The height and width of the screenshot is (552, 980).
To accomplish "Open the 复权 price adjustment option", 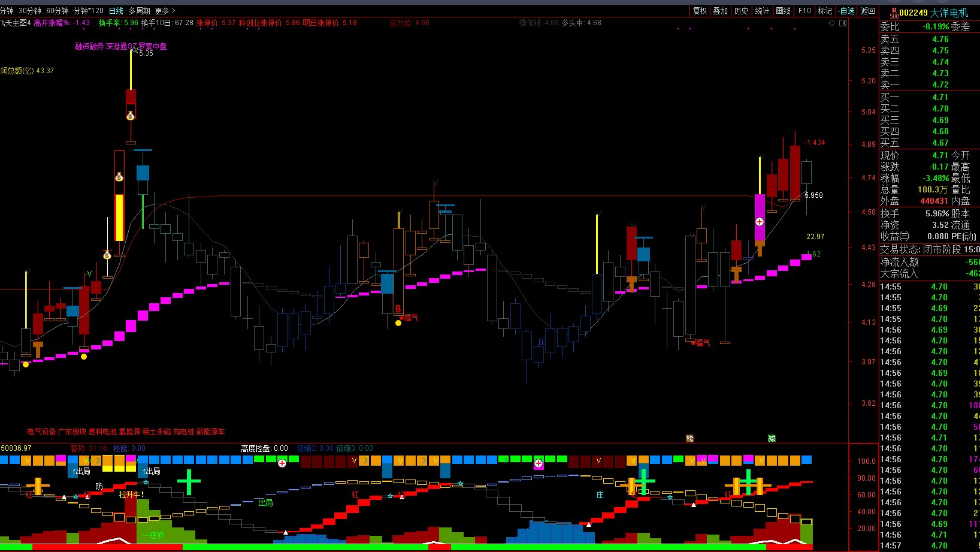I will (700, 11).
